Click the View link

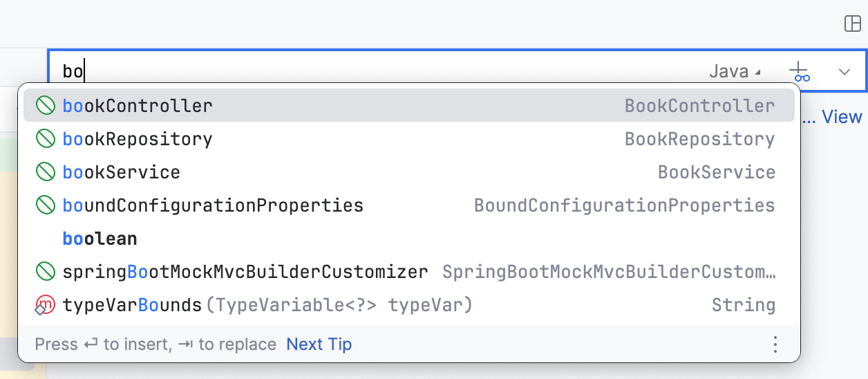(841, 117)
